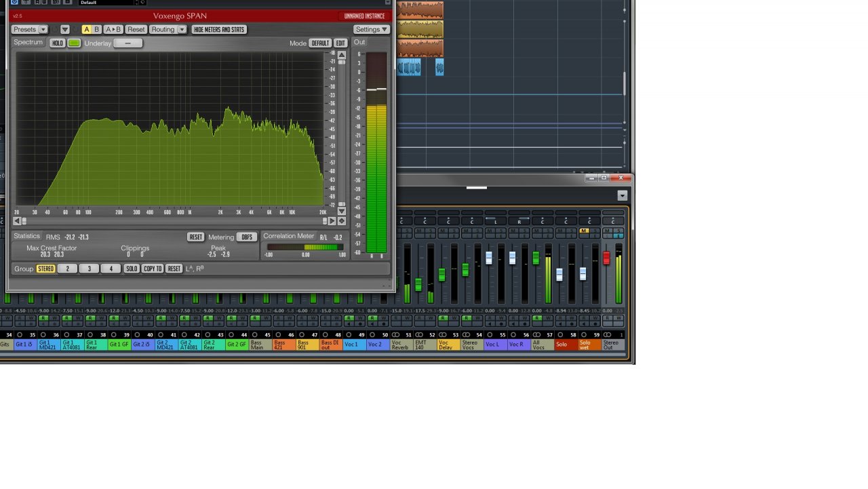The image size is (868, 489).
Task: Click the frequency scroll right arrow
Action: click(333, 221)
